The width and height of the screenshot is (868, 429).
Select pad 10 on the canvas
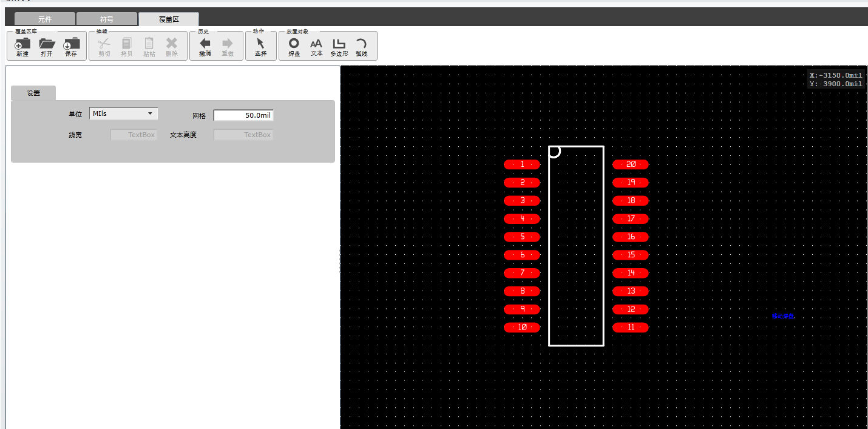point(522,328)
